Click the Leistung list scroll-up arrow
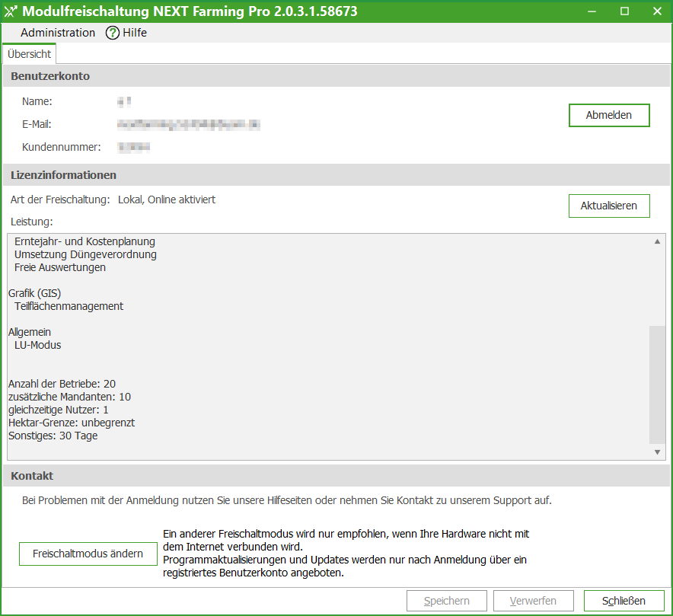 tap(657, 241)
